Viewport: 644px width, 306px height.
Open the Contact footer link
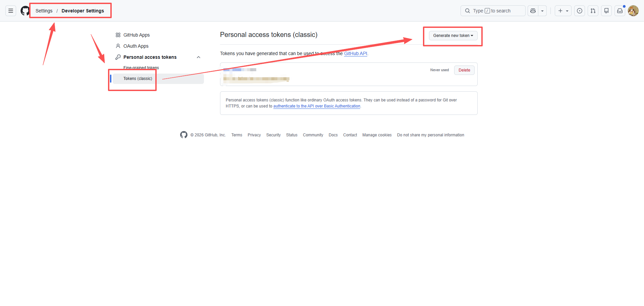point(350,135)
